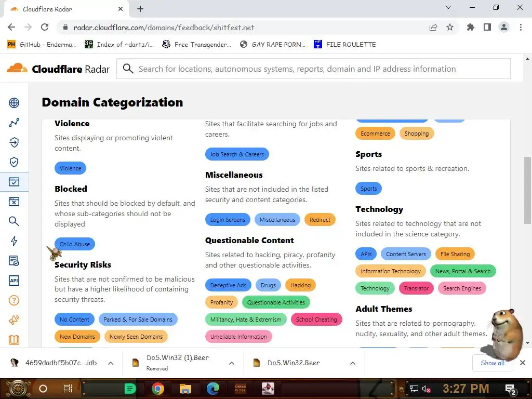Open Task View on taskbar
Image resolution: width=532 pixels, height=399 pixels.
[x=68, y=389]
